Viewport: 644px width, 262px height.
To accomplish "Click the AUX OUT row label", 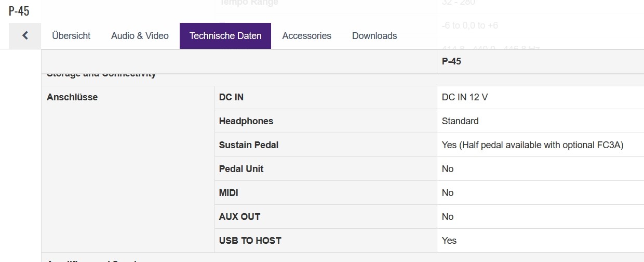I will click(239, 217).
